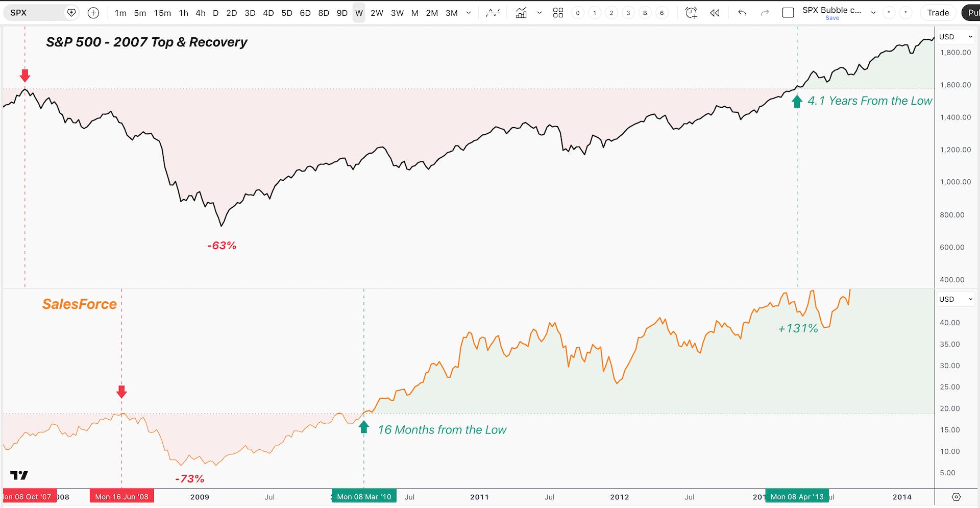This screenshot has height=508, width=980.
Task: Save the layout via Save link
Action: click(832, 18)
